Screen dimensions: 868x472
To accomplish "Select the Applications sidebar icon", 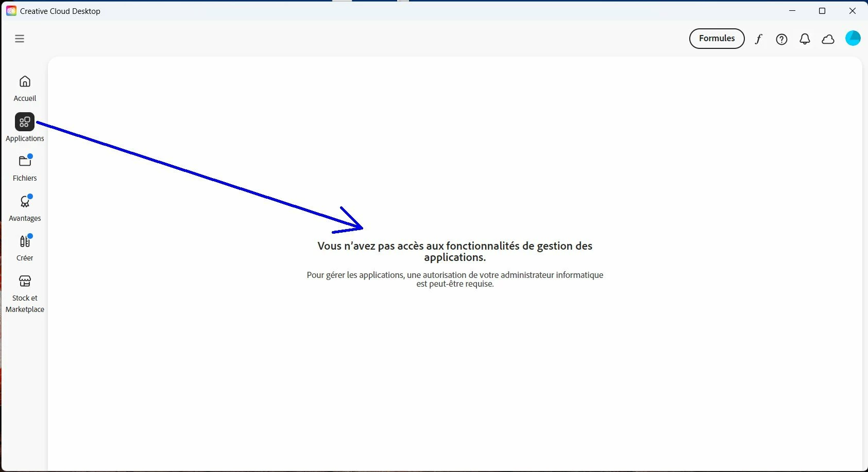I will (24, 122).
